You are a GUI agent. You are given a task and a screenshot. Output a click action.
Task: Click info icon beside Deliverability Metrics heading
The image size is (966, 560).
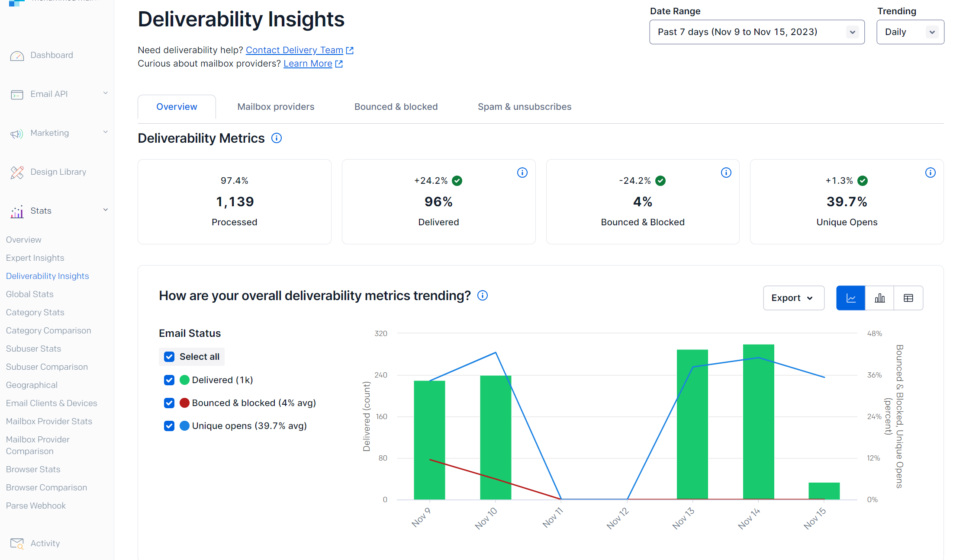(276, 138)
